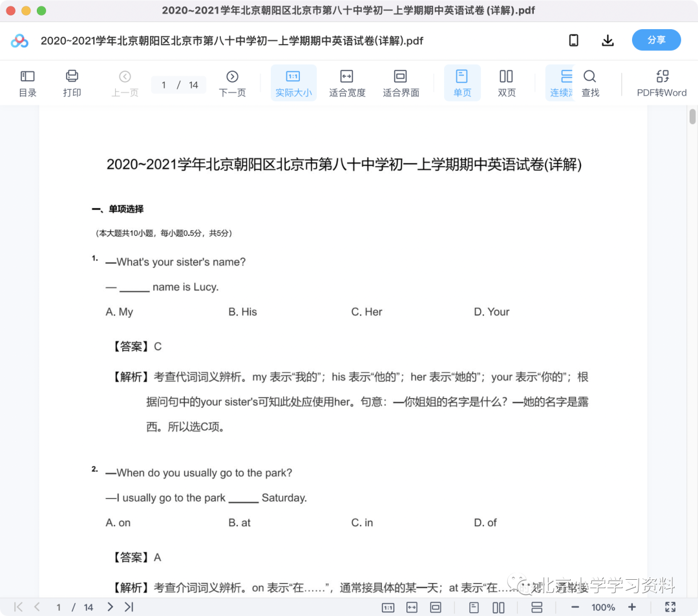
Task: Click single page icon in bottom bar
Action: coord(474,608)
